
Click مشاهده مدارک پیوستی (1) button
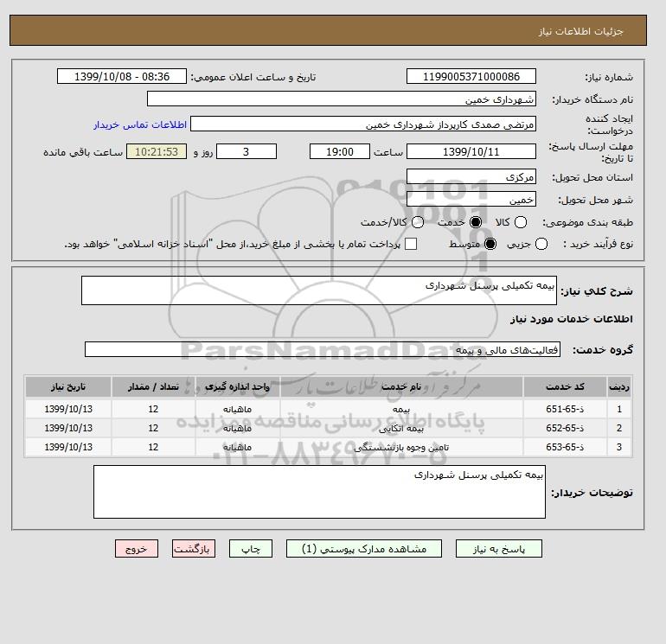[x=364, y=549]
